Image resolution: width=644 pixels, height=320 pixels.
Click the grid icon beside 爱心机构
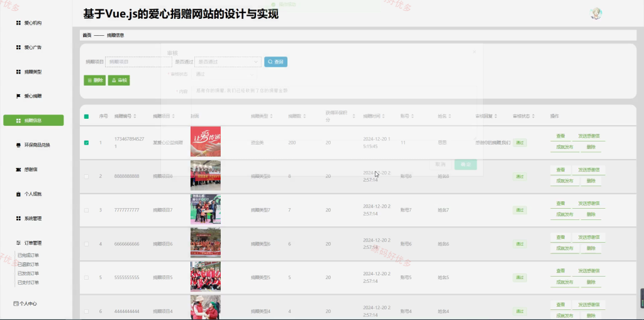point(18,23)
